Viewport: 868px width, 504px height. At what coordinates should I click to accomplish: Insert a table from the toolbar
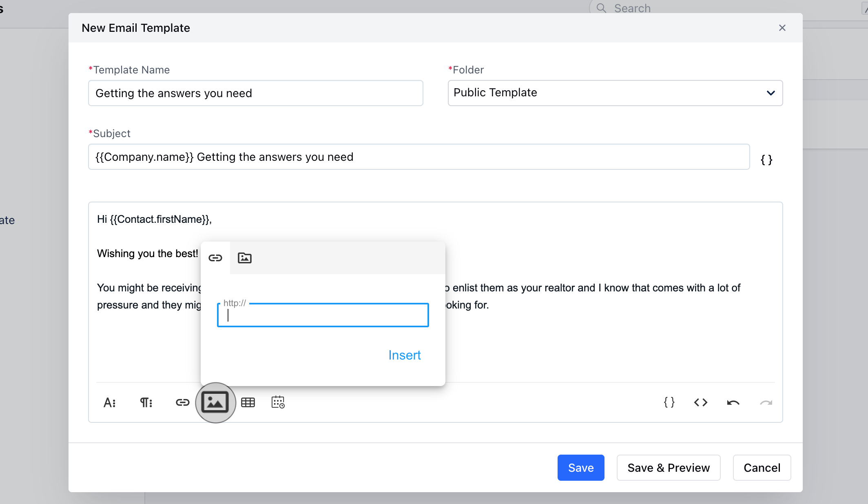[248, 402]
